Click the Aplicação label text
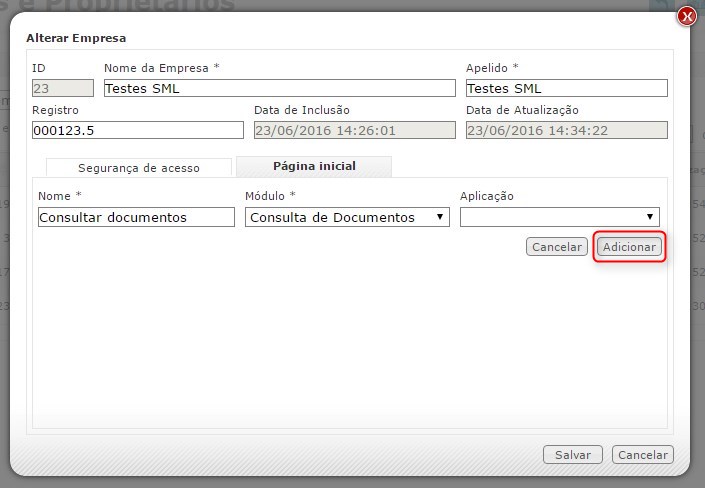The width and height of the screenshot is (705, 488). click(487, 196)
